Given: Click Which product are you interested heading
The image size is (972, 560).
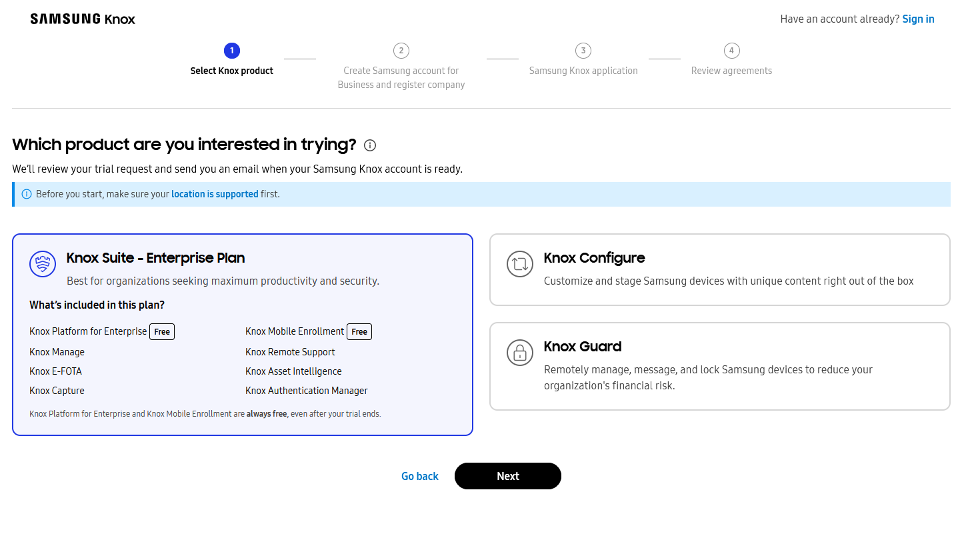Looking at the screenshot, I should 185,145.
